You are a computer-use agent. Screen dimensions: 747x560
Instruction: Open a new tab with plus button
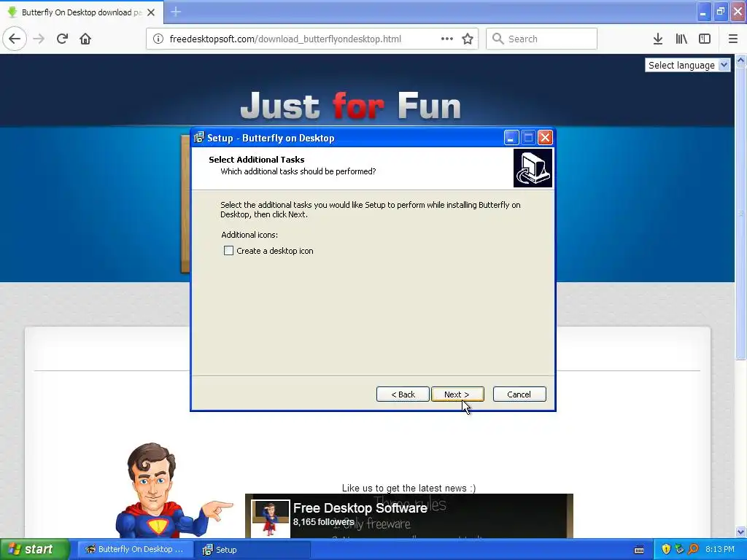pos(176,12)
